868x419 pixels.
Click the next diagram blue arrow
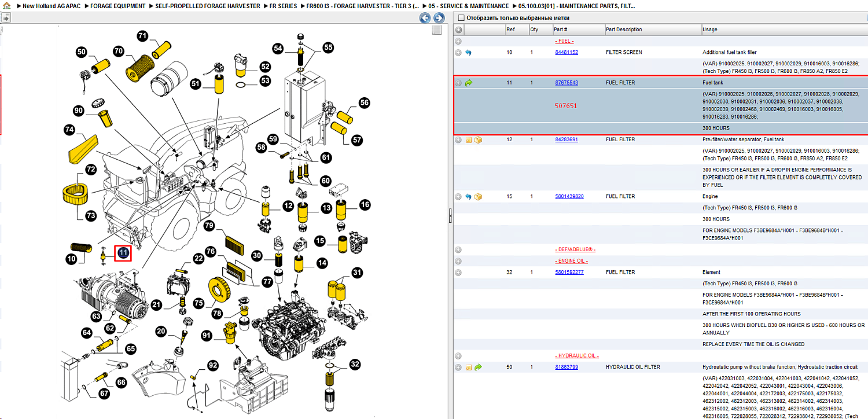click(438, 18)
